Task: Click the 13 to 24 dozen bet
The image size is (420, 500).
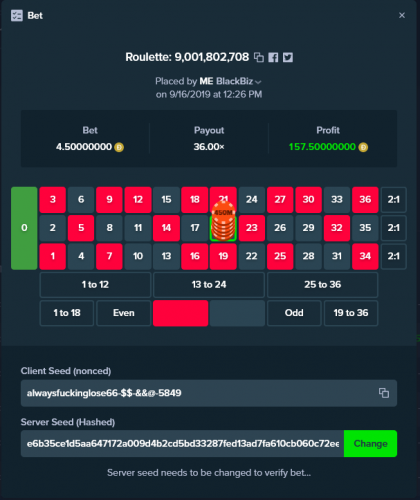Action: click(x=209, y=285)
